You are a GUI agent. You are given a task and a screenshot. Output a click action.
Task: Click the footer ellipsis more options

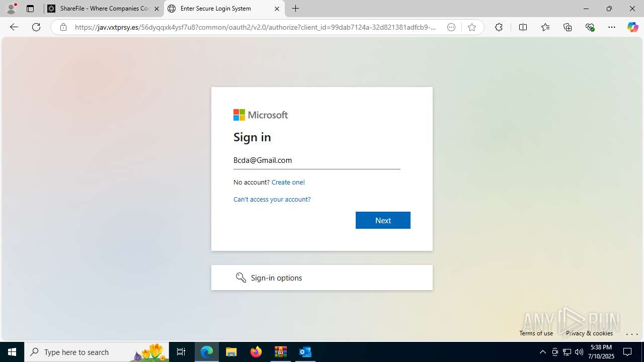click(x=632, y=333)
